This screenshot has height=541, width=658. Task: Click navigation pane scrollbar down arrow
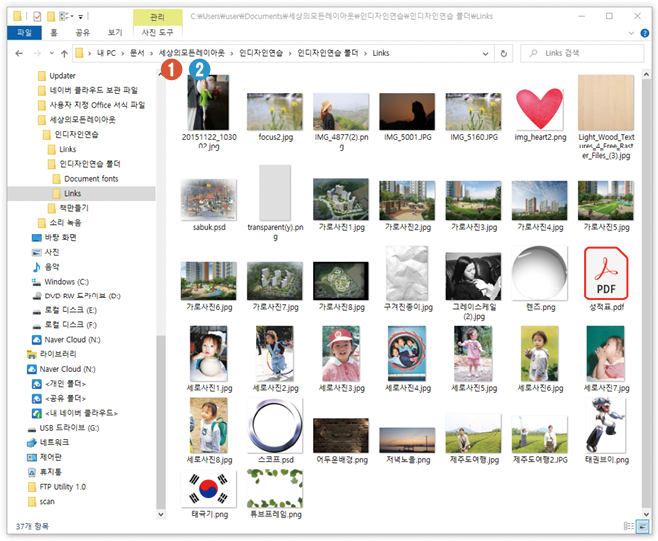tap(161, 514)
